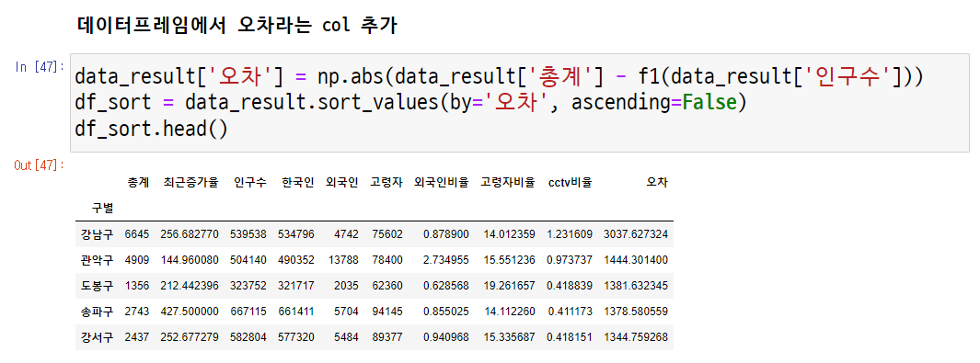This screenshot has height=363, width=980.
Task: Click the '한국인' column header
Action: (x=297, y=183)
